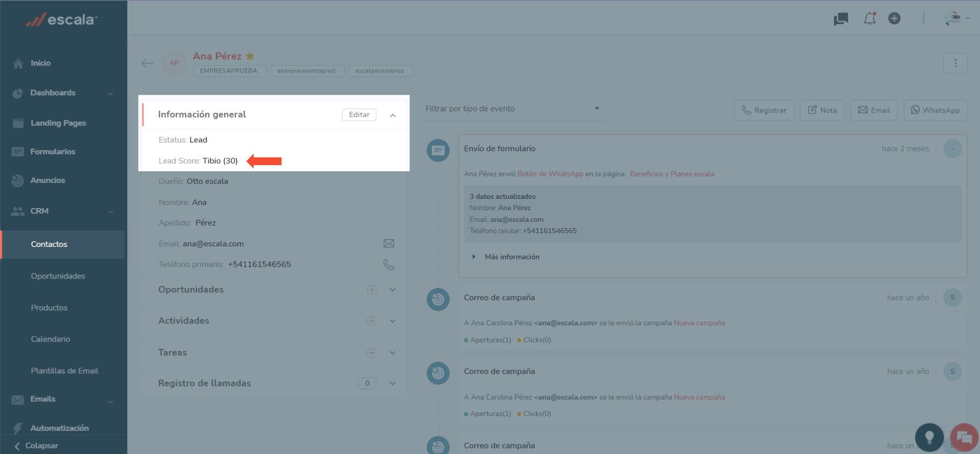This screenshot has height=454, width=980.
Task: Click the Envío de formulario event icon
Action: 438,150
